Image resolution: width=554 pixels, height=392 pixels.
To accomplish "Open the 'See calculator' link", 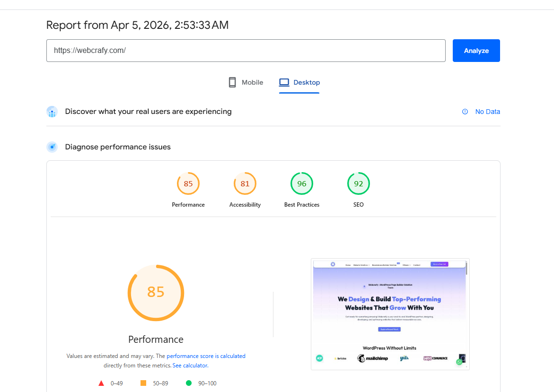I will [190, 366].
